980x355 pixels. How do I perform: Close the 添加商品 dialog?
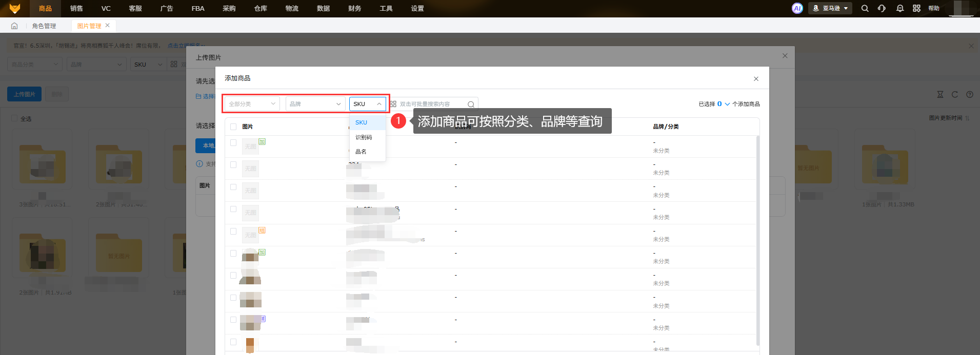coord(756,79)
